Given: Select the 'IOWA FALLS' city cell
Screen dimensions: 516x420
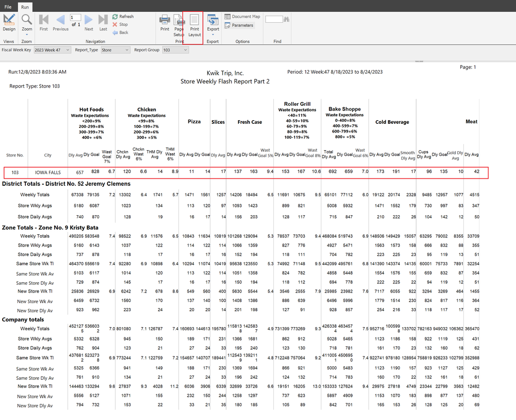Looking at the screenshot, I should tap(48, 172).
